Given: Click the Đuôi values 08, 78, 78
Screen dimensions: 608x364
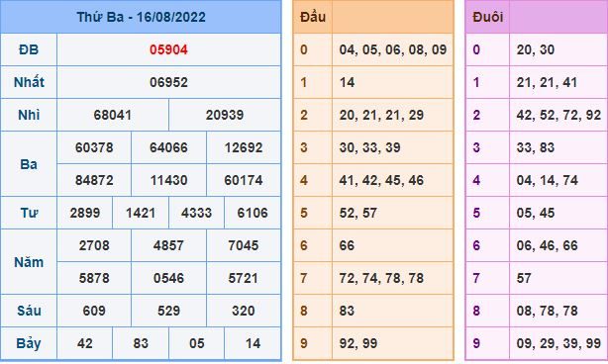Looking at the screenshot, I should 547,311.
